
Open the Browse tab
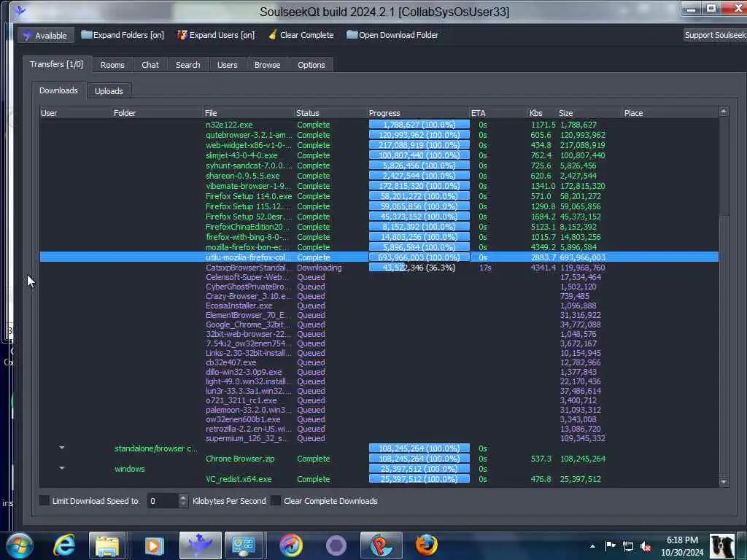pos(267,65)
